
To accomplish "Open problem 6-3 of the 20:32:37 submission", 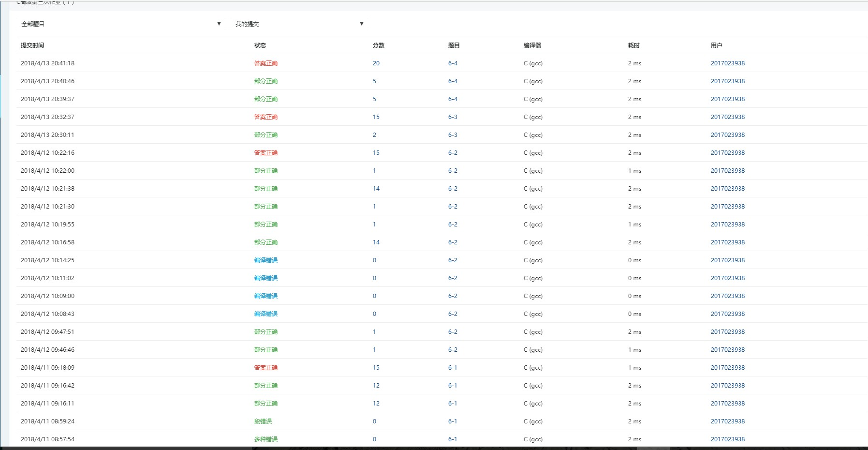I will tap(453, 117).
